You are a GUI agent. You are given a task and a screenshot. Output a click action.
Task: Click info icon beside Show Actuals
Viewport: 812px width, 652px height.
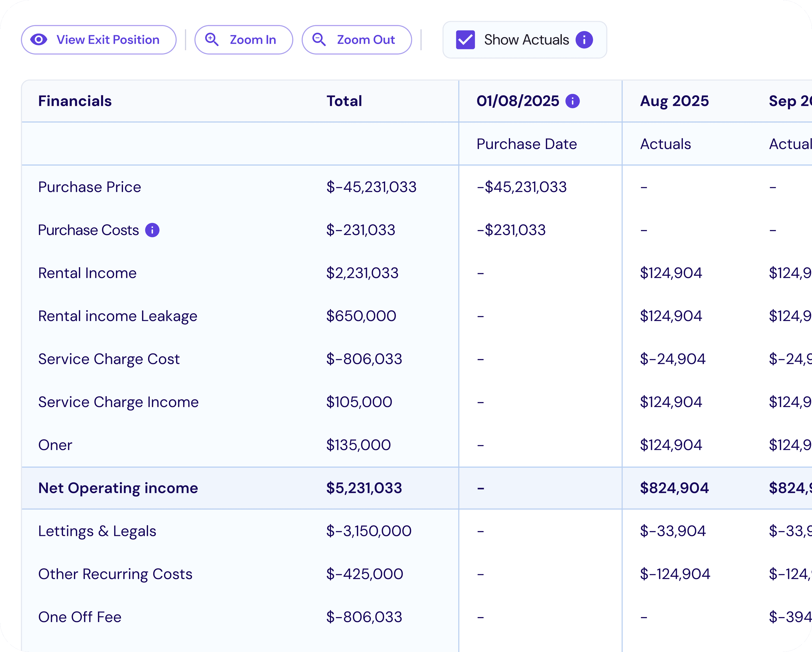click(x=584, y=40)
